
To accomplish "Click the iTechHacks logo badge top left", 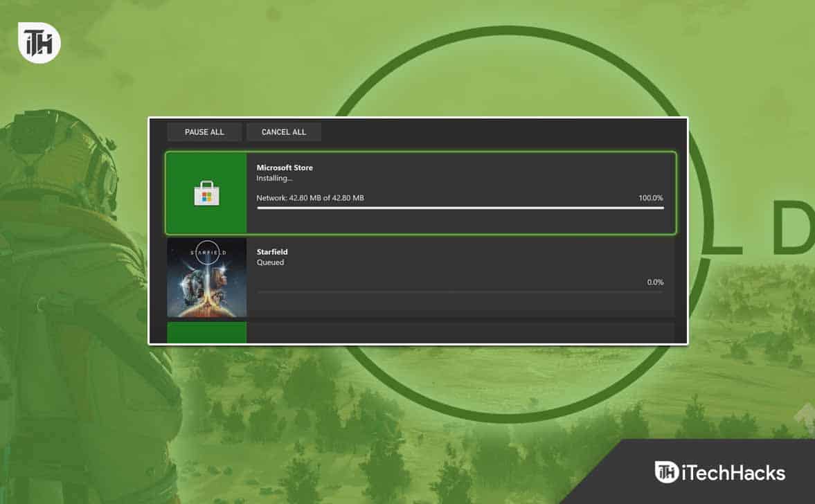I will pos(38,42).
